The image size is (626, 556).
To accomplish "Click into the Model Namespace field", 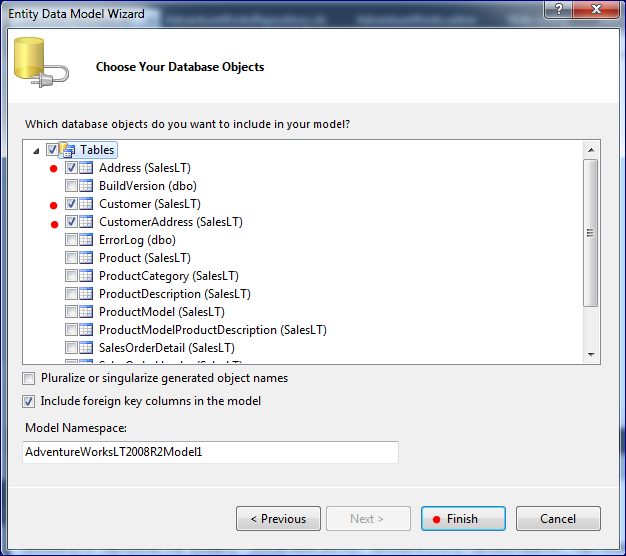I will point(210,452).
